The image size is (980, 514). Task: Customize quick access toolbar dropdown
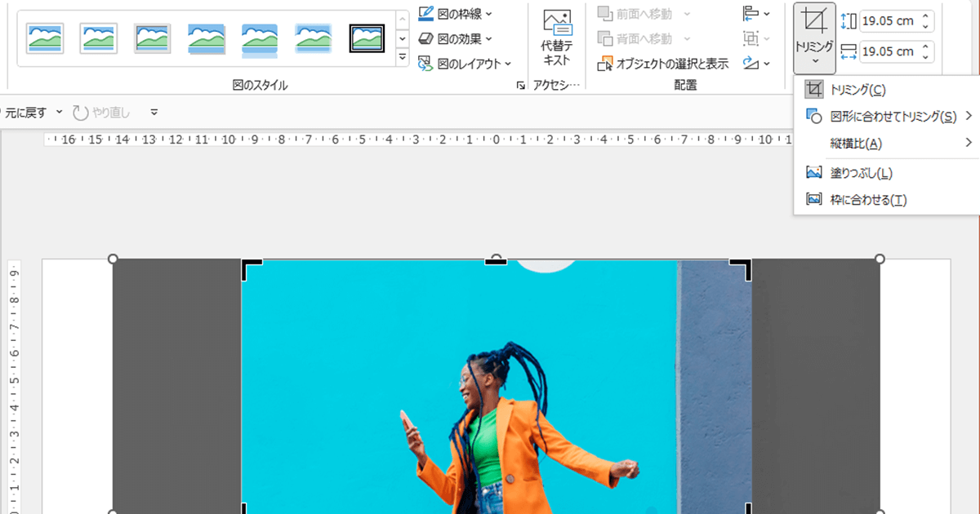point(154,112)
